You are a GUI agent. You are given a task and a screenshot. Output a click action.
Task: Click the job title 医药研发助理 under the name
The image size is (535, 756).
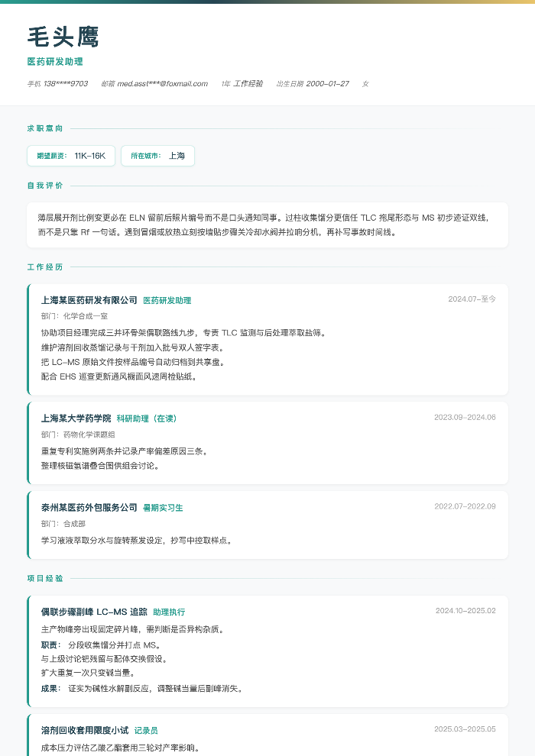coord(55,62)
